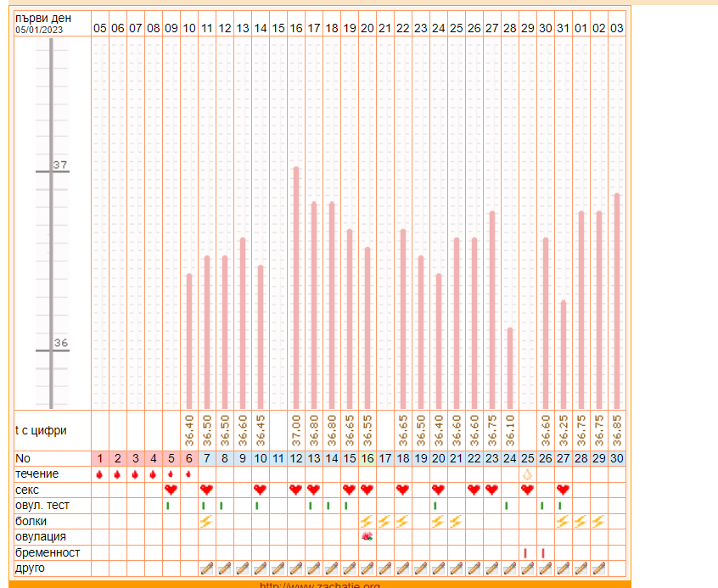Image resolution: width=718 pixels, height=588 pixels.
Task: Click the 37 mark on thermometer scale
Action: click(59, 165)
